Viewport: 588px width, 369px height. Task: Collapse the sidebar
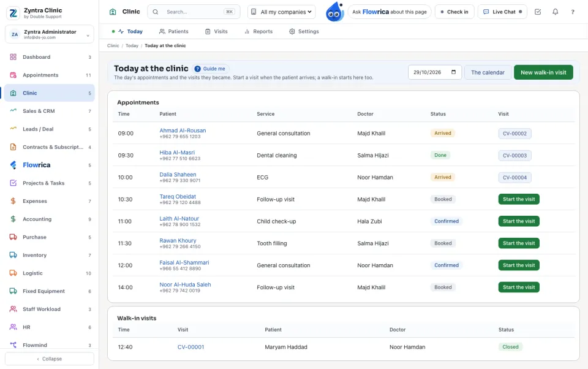pos(50,359)
